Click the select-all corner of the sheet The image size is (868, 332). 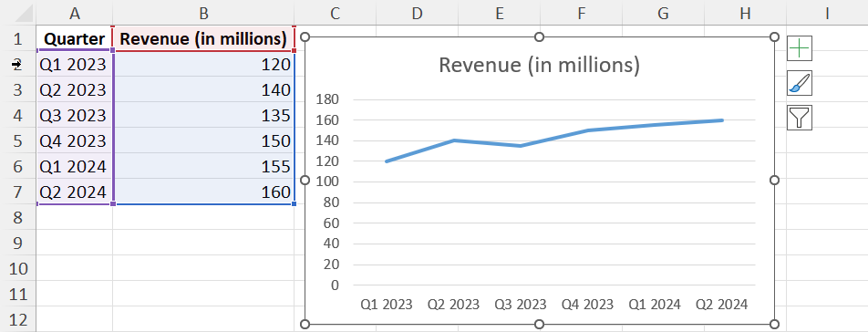[x=17, y=13]
